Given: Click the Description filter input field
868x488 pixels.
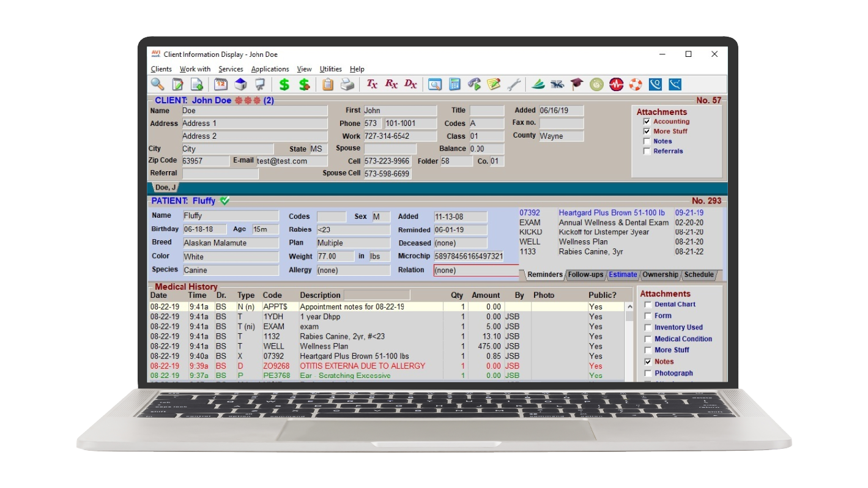Looking at the screenshot, I should [x=377, y=295].
